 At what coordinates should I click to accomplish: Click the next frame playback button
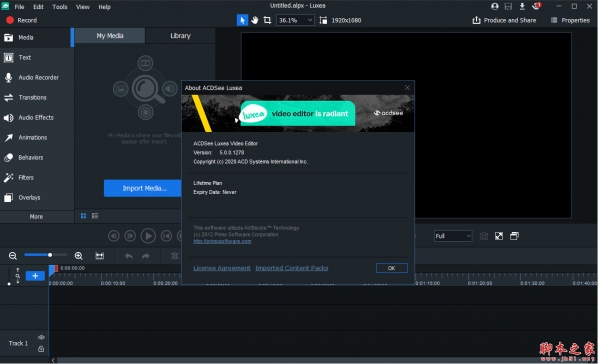pos(130,236)
